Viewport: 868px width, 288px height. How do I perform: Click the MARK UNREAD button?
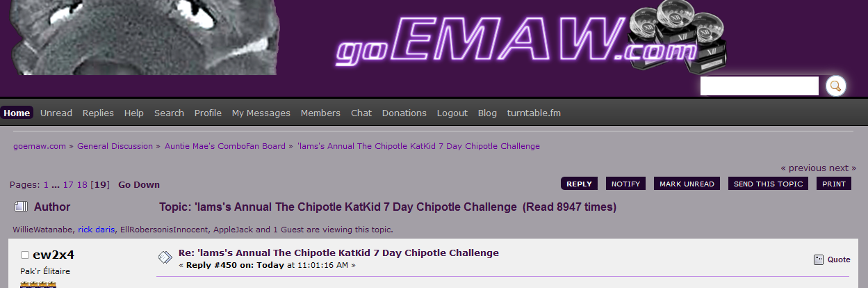point(687,184)
